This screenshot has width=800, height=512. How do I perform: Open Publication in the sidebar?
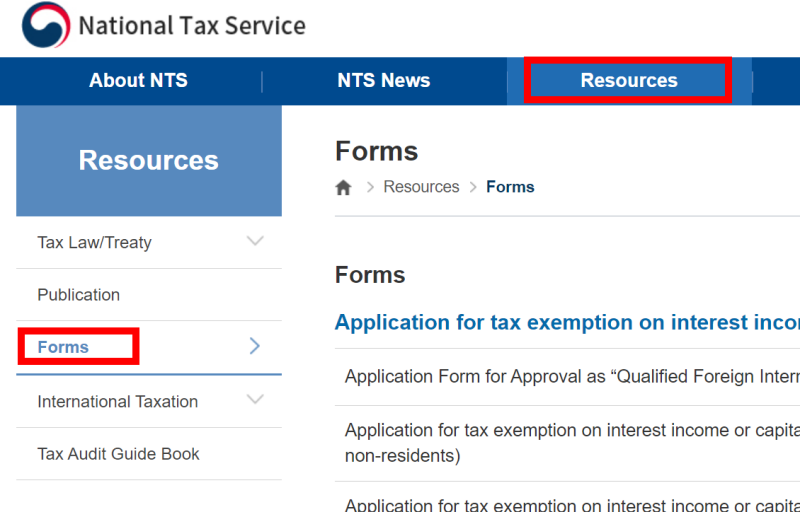coord(79,295)
